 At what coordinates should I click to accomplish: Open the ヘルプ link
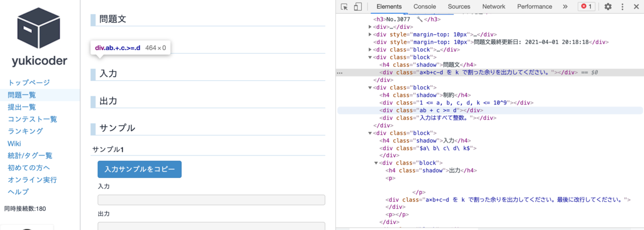point(18,192)
